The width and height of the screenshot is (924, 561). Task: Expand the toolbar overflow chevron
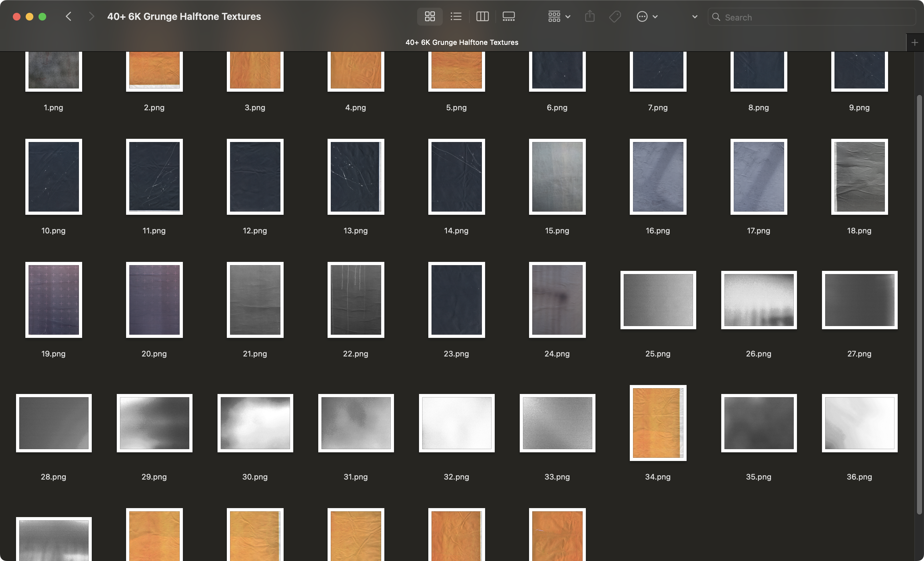694,16
